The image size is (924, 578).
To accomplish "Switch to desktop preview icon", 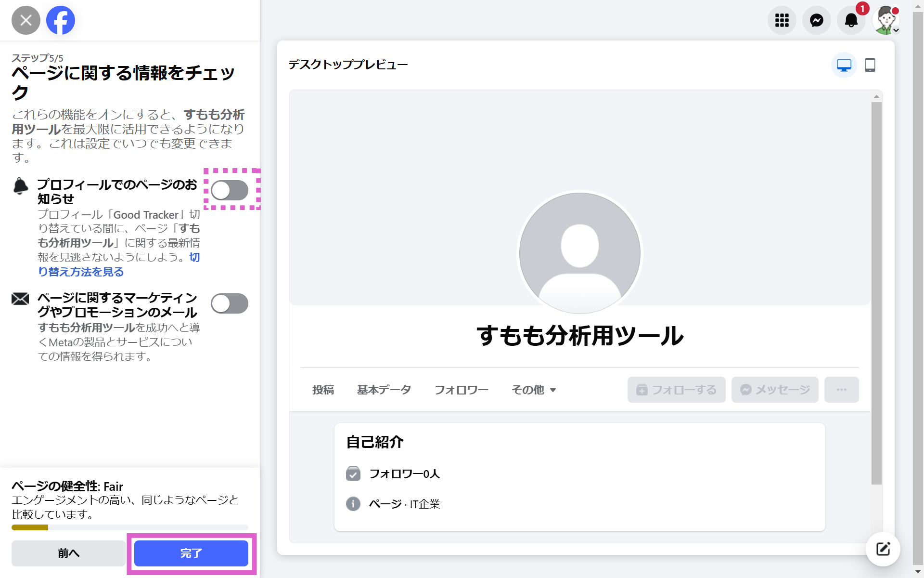I will [844, 65].
